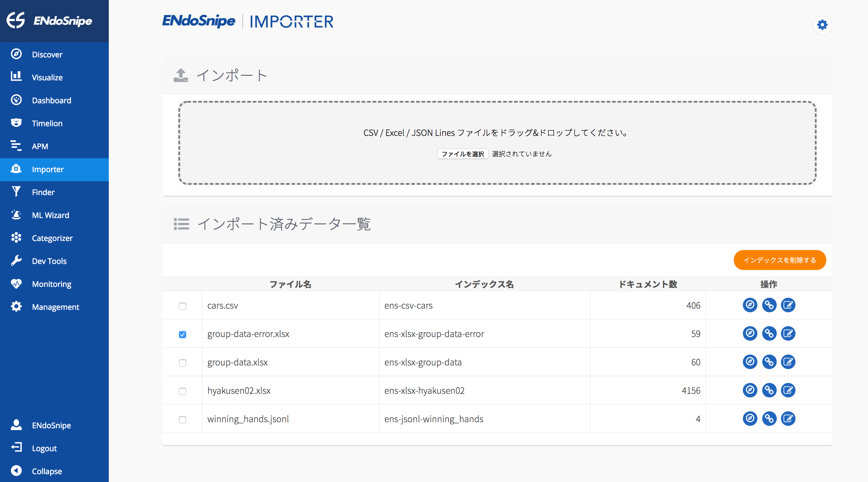Click edit icon for winning_hands.jsonl row
The height and width of the screenshot is (482, 868).
click(x=788, y=418)
